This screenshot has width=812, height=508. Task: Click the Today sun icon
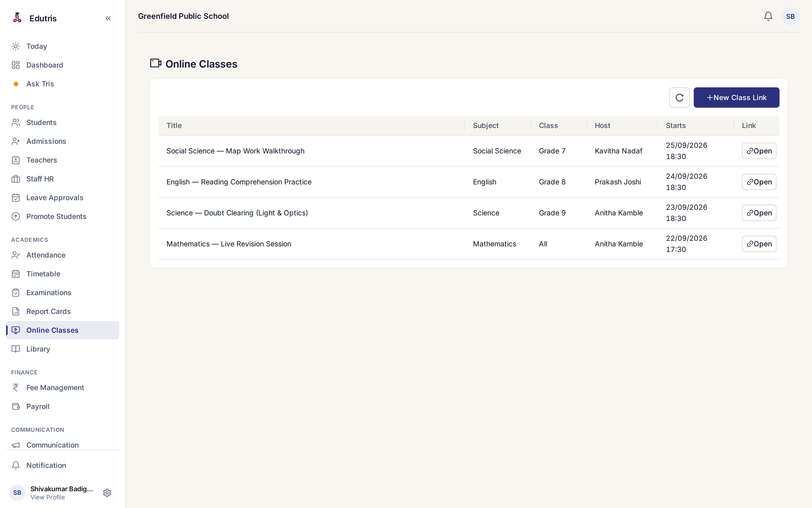point(16,46)
